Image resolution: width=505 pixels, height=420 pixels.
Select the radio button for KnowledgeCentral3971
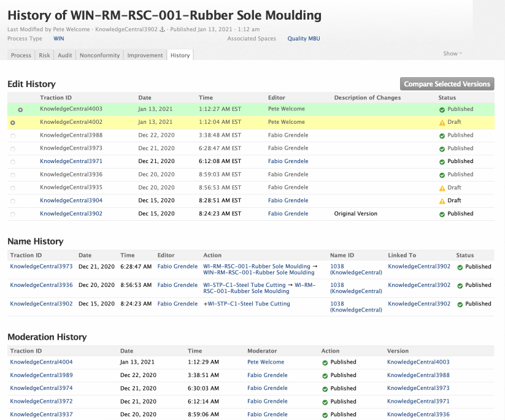(x=13, y=162)
